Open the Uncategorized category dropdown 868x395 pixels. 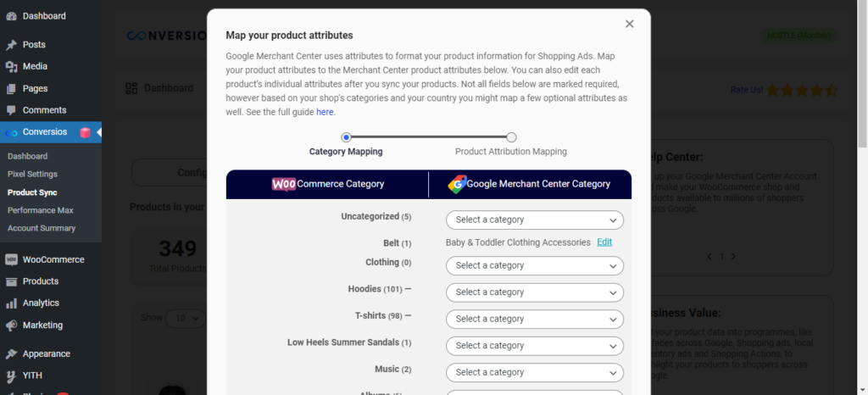coord(535,220)
